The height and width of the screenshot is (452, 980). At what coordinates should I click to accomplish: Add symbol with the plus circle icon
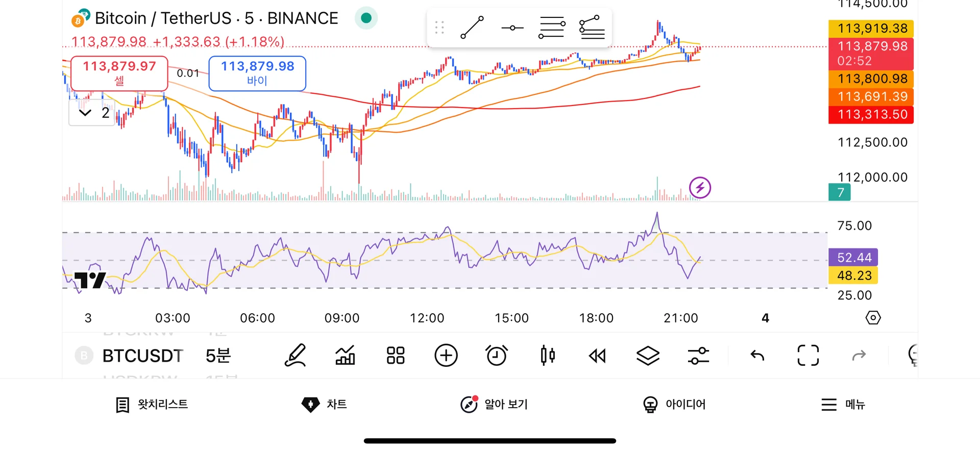point(446,356)
